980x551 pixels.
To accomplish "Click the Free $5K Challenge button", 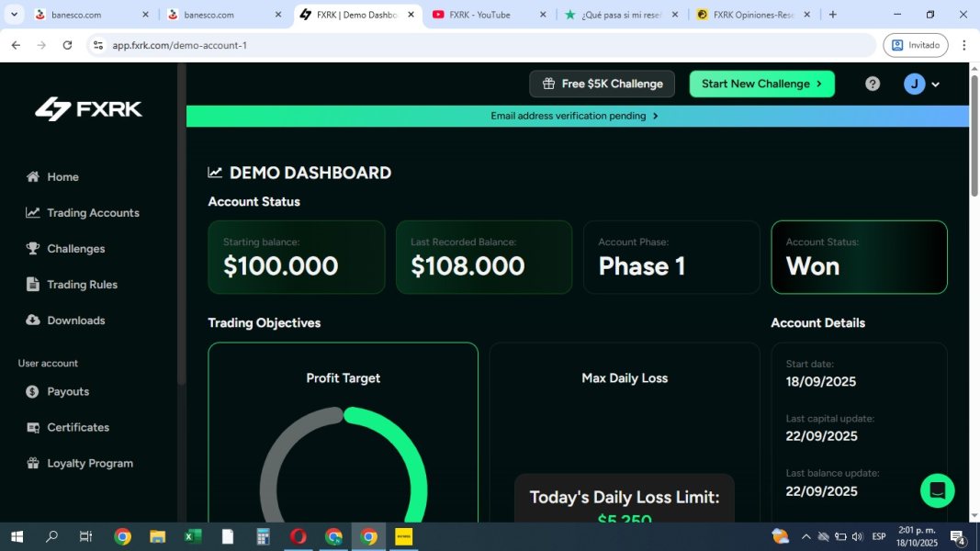I will [x=602, y=84].
